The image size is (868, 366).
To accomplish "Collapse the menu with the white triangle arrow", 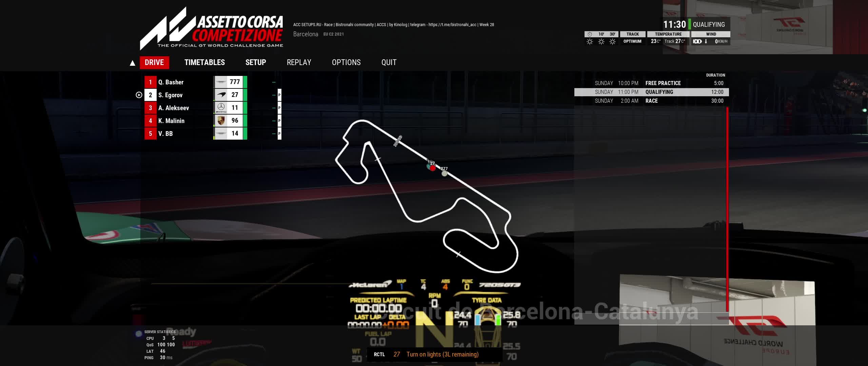I will tap(133, 63).
